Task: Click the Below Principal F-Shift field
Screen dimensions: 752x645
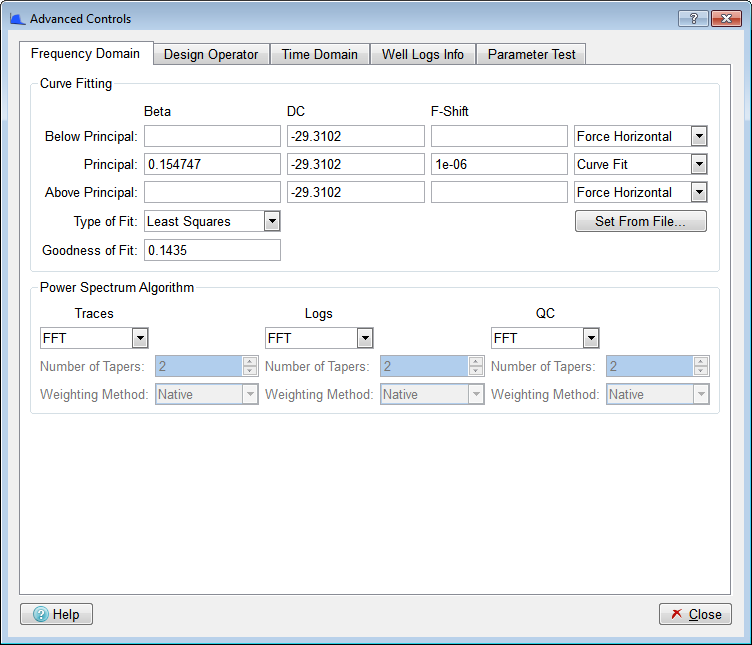Action: (499, 136)
